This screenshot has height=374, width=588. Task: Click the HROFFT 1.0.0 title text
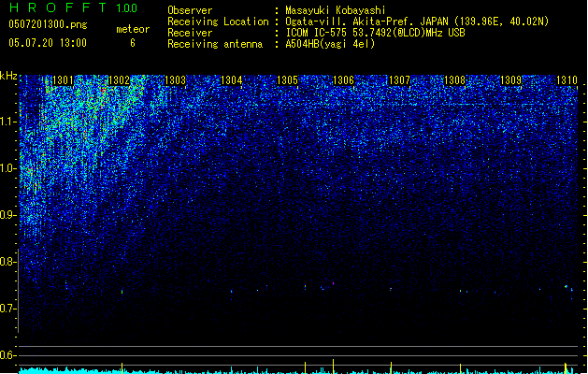click(x=74, y=7)
